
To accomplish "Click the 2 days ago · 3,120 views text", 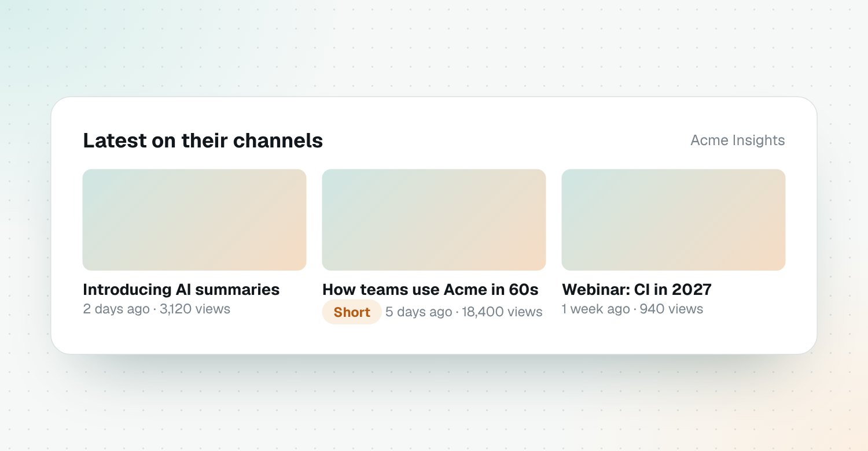I will (x=157, y=309).
